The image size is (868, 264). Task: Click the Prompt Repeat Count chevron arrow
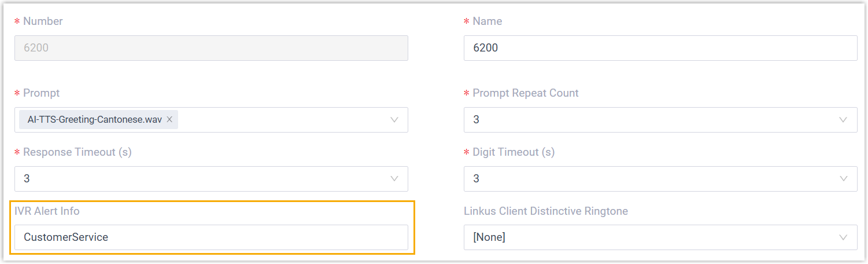click(x=844, y=120)
